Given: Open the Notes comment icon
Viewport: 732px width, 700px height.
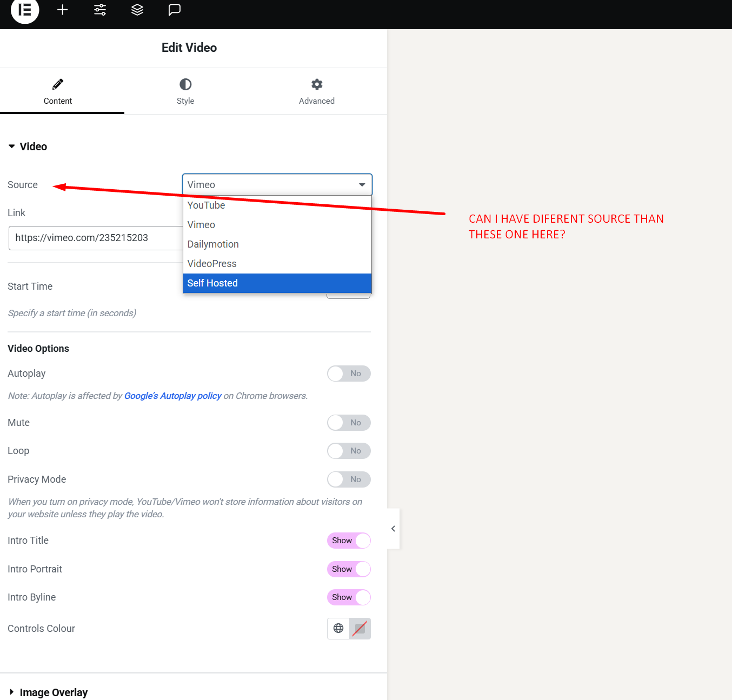Looking at the screenshot, I should click(x=174, y=10).
